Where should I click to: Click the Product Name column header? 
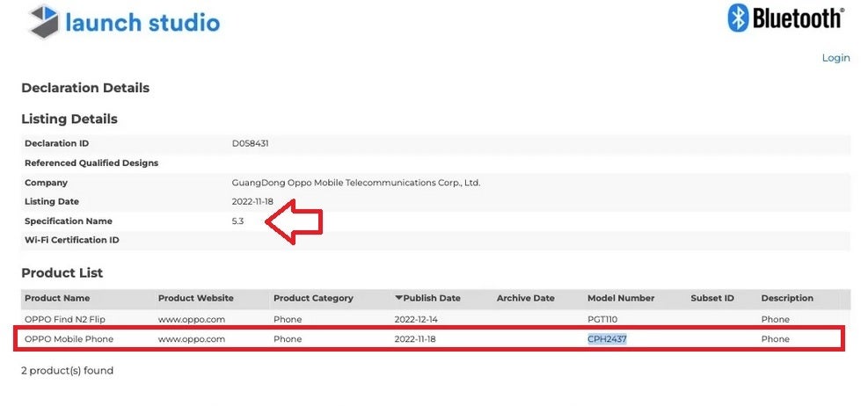[57, 298]
